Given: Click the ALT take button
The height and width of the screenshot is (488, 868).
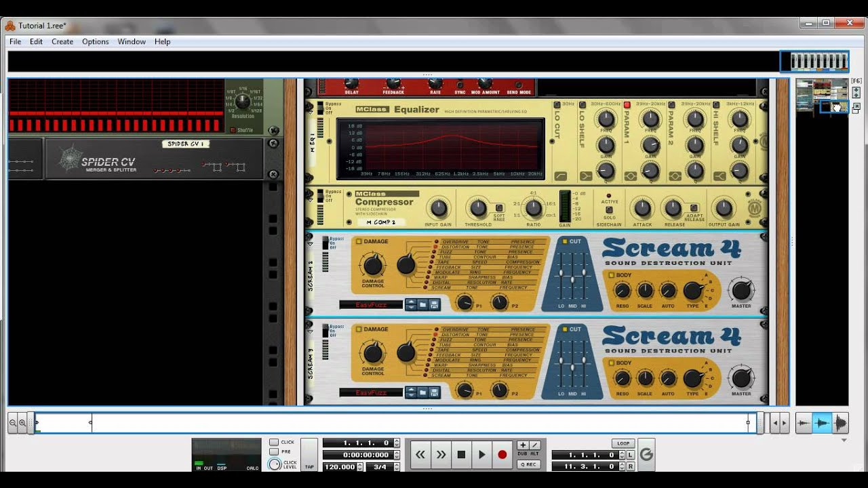Looking at the screenshot, I should click(534, 445).
